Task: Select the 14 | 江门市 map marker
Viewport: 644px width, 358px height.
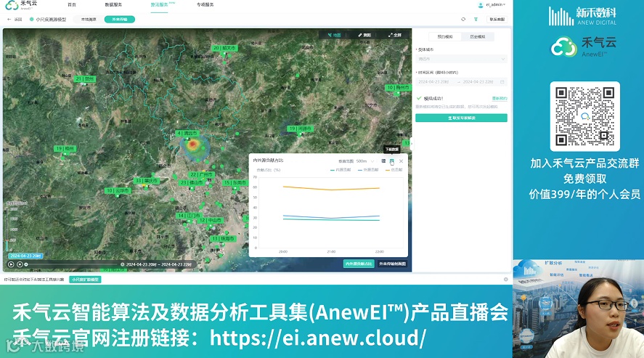Action: pyautogui.click(x=189, y=215)
